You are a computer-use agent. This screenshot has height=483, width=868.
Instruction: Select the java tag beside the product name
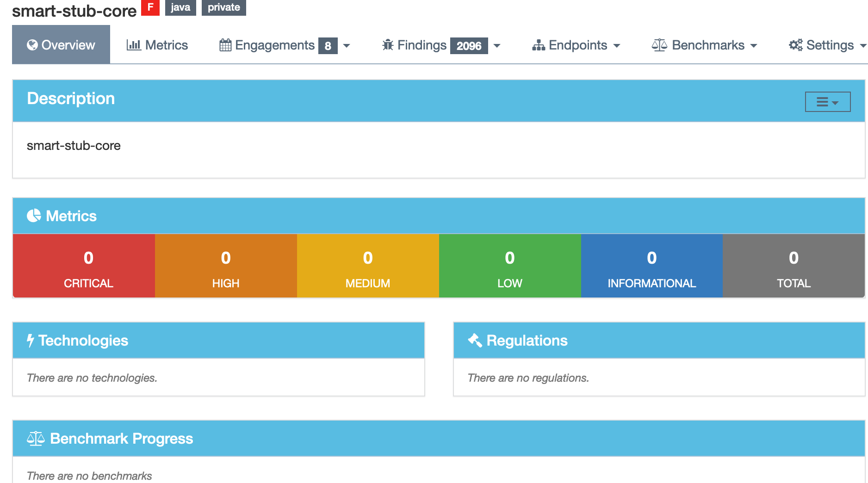[180, 7]
